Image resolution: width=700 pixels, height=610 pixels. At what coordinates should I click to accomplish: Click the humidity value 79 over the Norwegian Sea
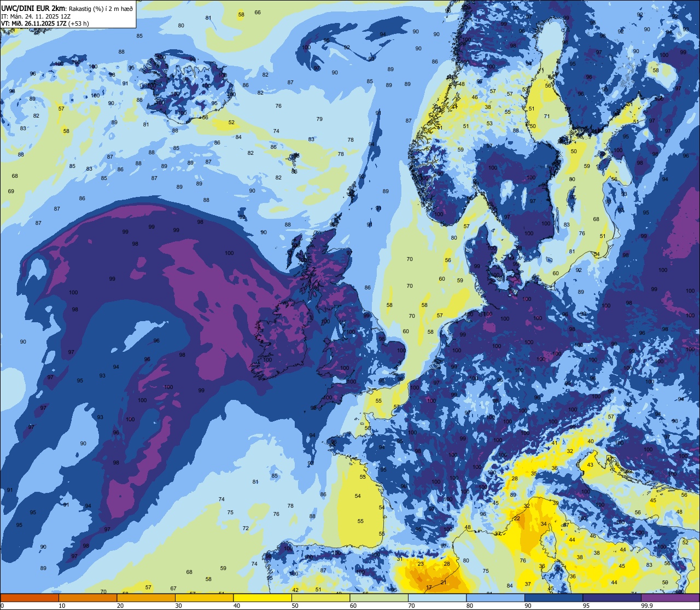(x=319, y=119)
